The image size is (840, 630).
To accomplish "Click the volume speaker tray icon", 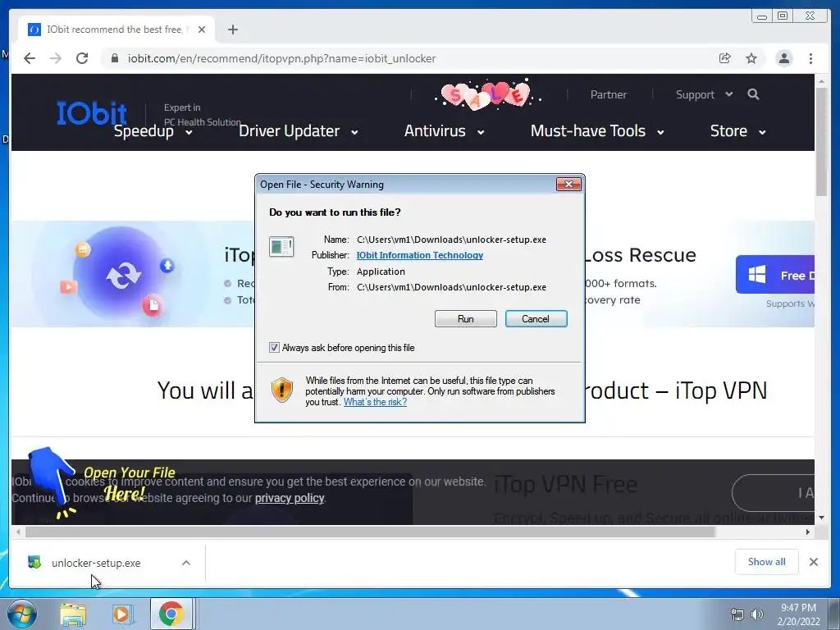I will click(756, 614).
